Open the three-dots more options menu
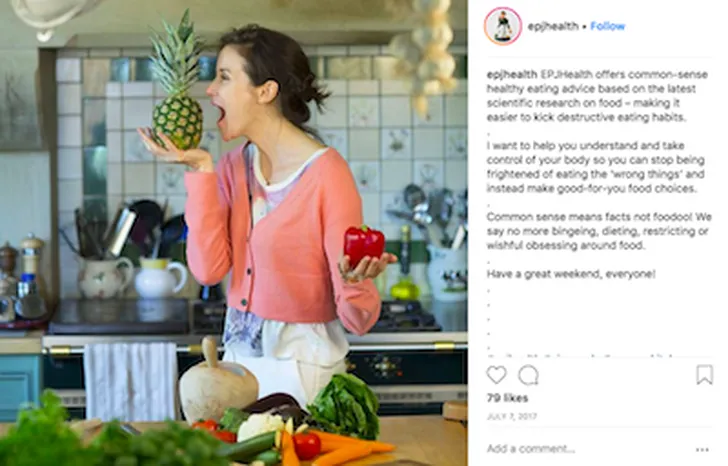The height and width of the screenshot is (466, 728). point(702,449)
